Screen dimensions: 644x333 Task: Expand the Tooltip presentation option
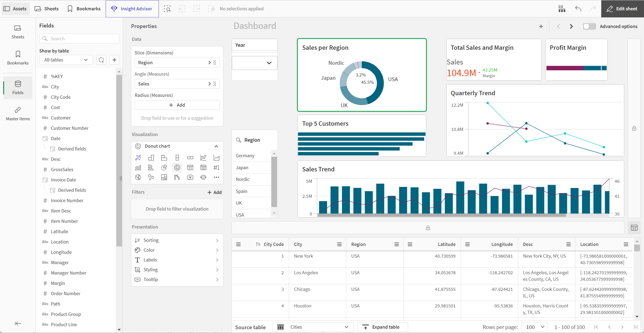[x=177, y=279]
